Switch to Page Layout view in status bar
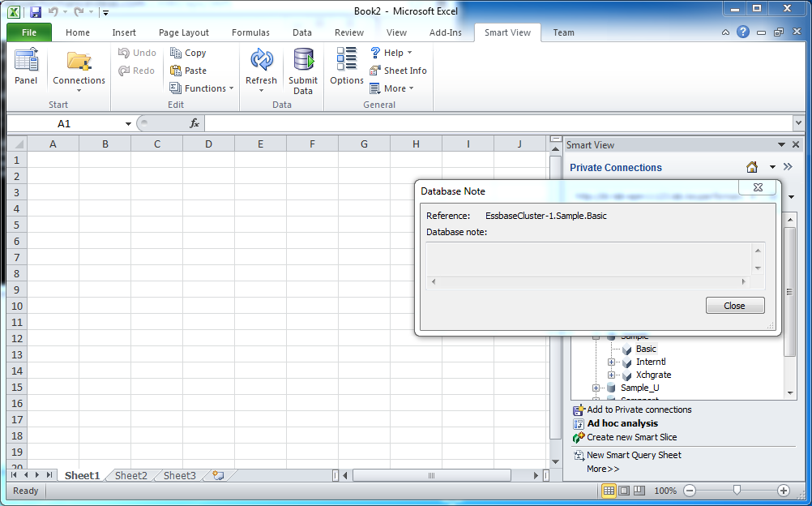 click(624, 491)
